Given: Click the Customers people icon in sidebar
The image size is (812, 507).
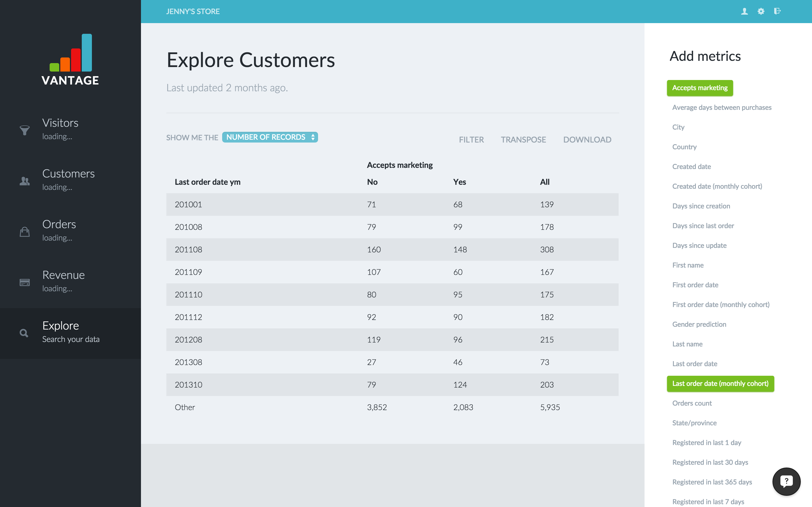Looking at the screenshot, I should tap(25, 181).
